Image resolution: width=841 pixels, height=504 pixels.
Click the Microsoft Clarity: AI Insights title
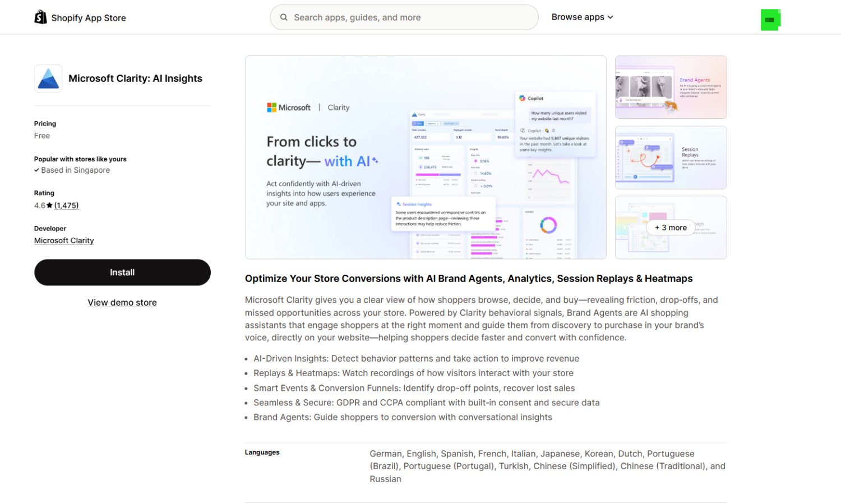(x=135, y=78)
